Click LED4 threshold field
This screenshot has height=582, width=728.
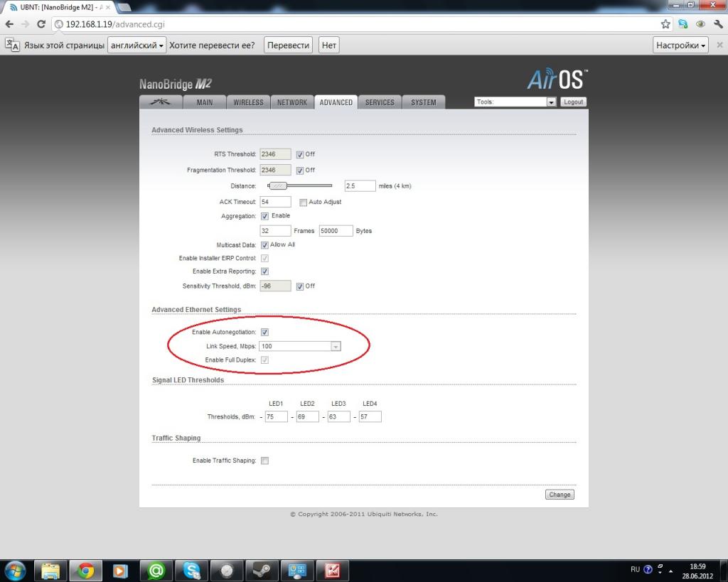coord(370,416)
